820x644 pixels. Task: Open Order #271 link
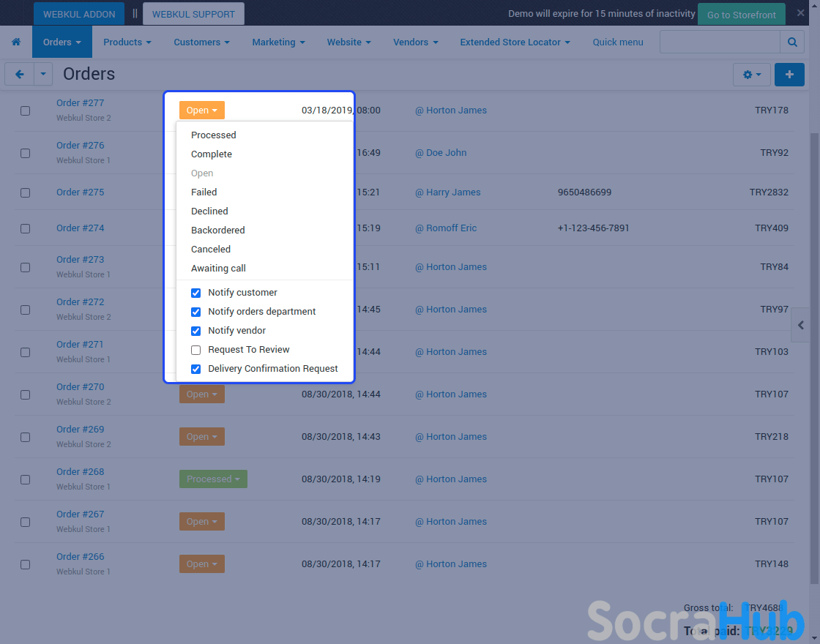(x=80, y=345)
